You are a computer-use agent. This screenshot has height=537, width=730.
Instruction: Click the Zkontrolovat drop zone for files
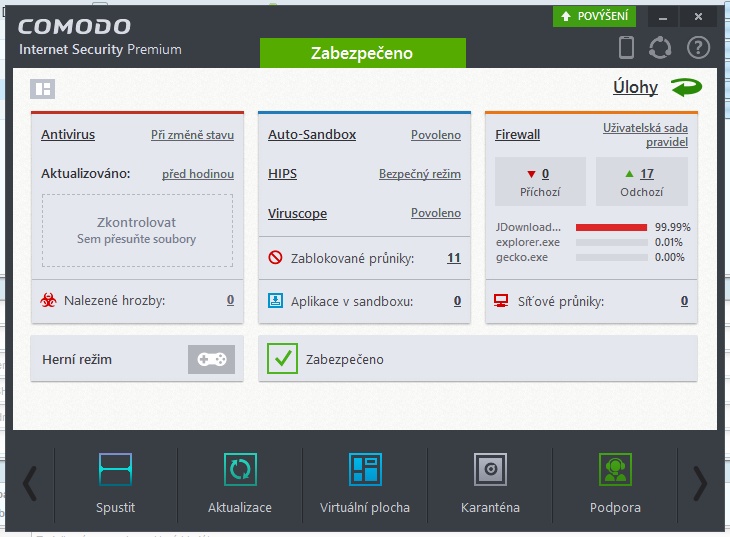(x=137, y=231)
